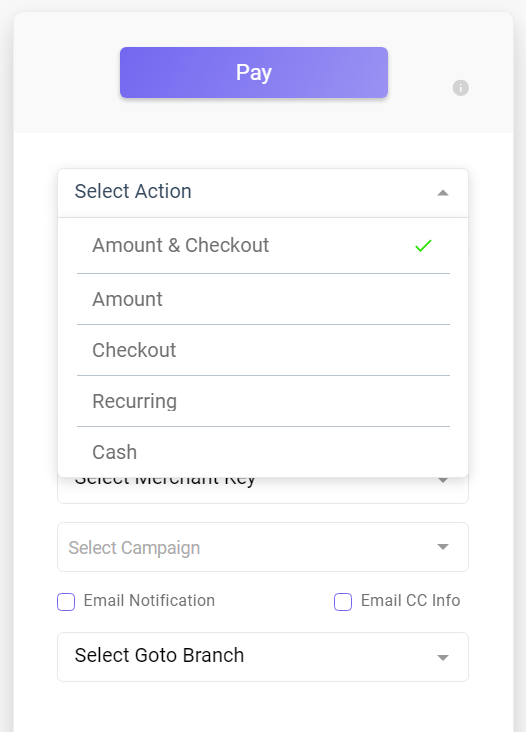Expand the Select Goto Branch dropdown
This screenshot has width=526, height=732.
coord(263,657)
